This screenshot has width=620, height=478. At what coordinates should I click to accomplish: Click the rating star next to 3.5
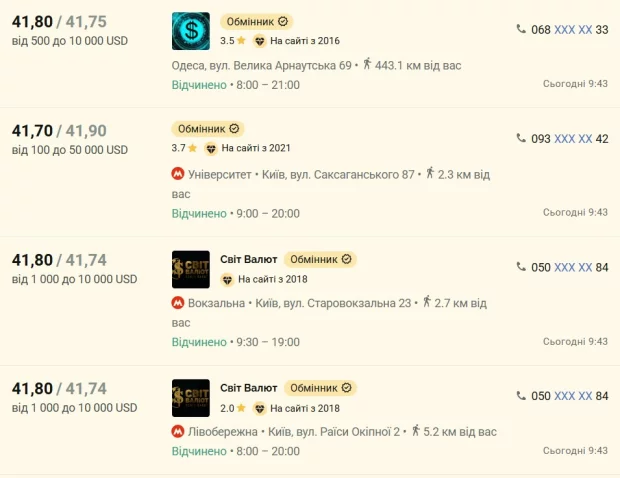tap(241, 41)
